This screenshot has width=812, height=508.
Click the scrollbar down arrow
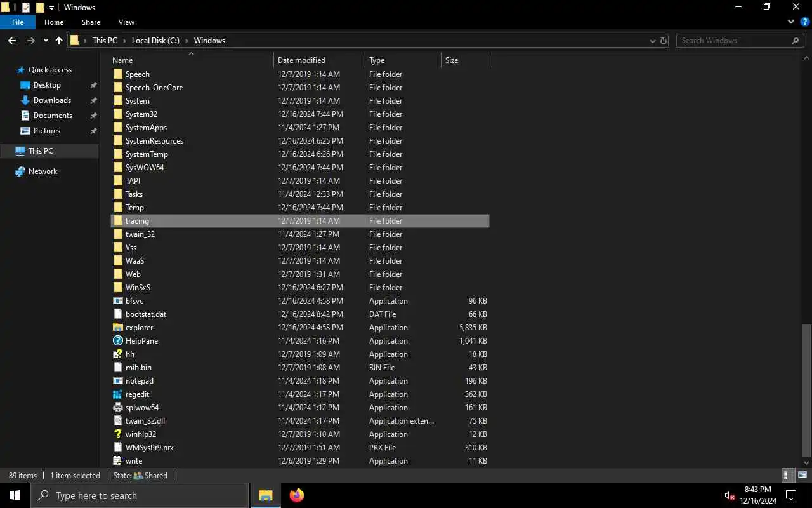coord(806,463)
